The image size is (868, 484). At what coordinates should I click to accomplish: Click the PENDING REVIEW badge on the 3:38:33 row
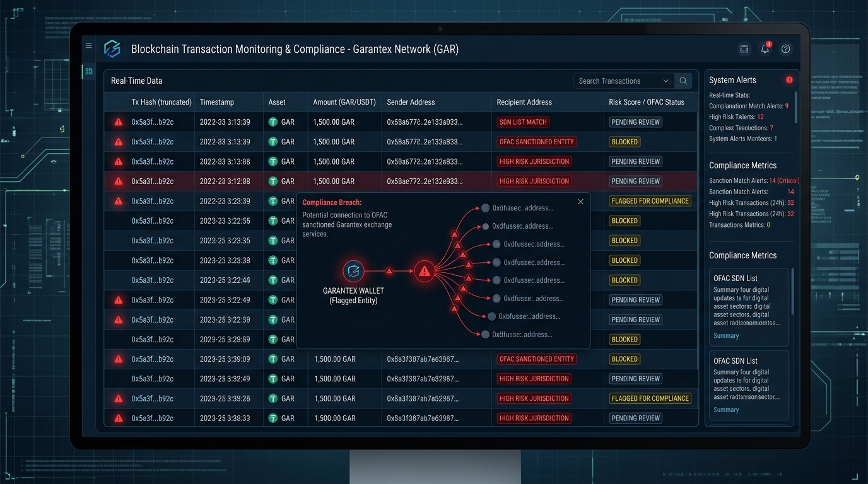635,418
